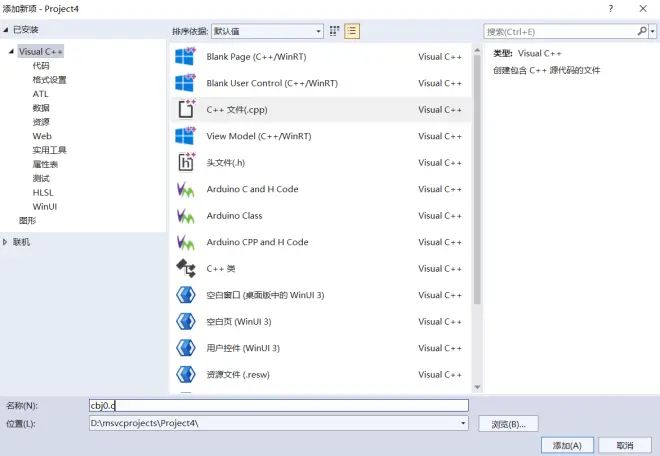Select the 图形 category
Image resolution: width=660 pixels, height=456 pixels.
tap(27, 221)
